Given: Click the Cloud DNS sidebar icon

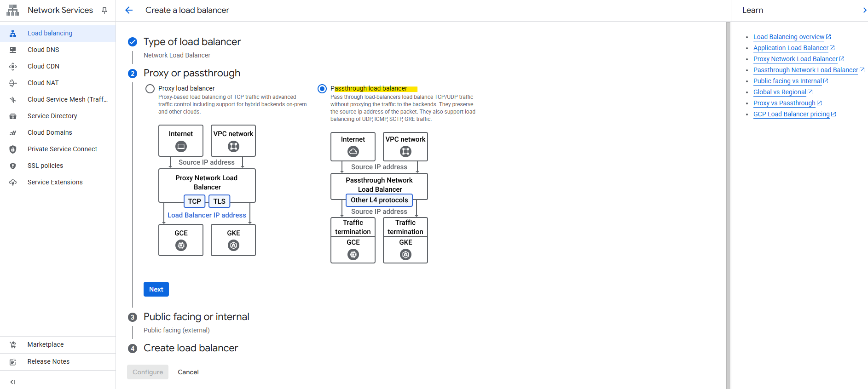Looking at the screenshot, I should tap(13, 50).
